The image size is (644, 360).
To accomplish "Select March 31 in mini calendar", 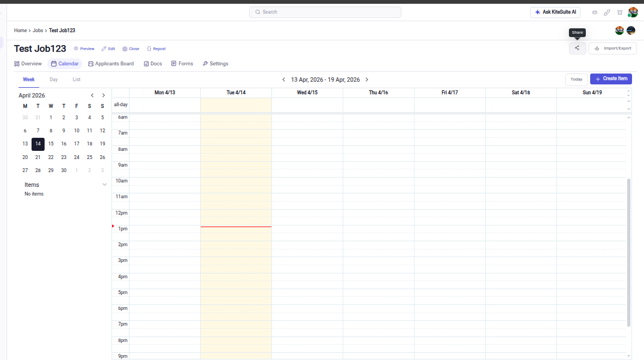I will pyautogui.click(x=38, y=118).
